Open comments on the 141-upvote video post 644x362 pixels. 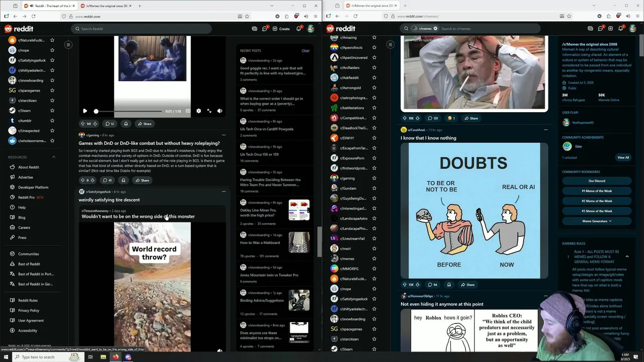(109, 124)
